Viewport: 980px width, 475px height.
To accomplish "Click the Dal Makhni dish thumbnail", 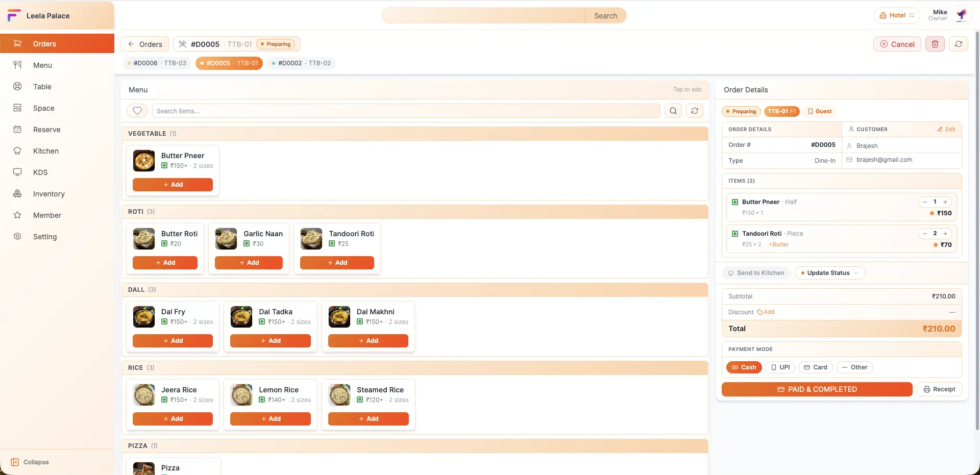I will tap(339, 316).
